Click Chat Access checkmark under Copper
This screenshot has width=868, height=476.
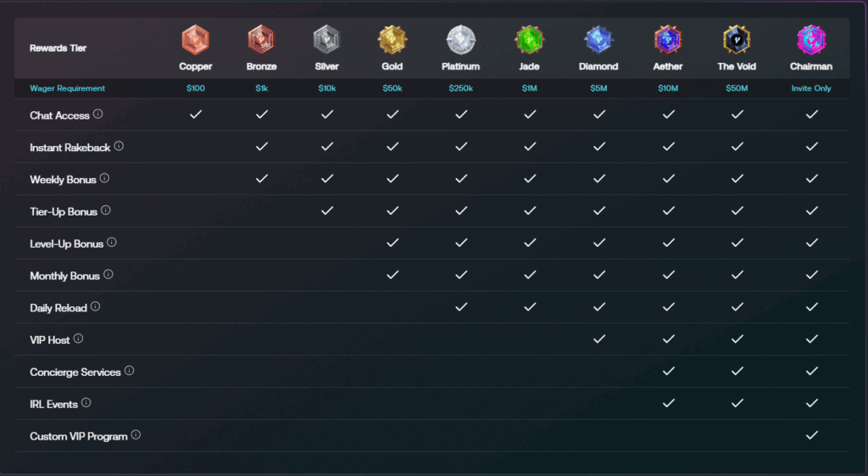(196, 115)
